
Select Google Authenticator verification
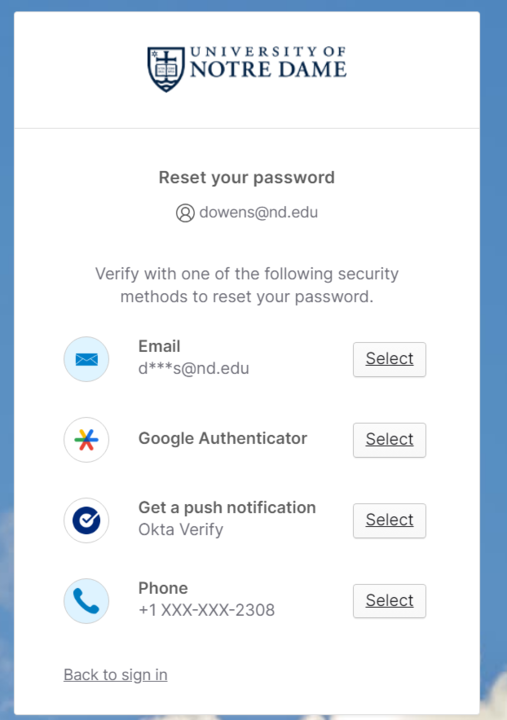(x=389, y=440)
